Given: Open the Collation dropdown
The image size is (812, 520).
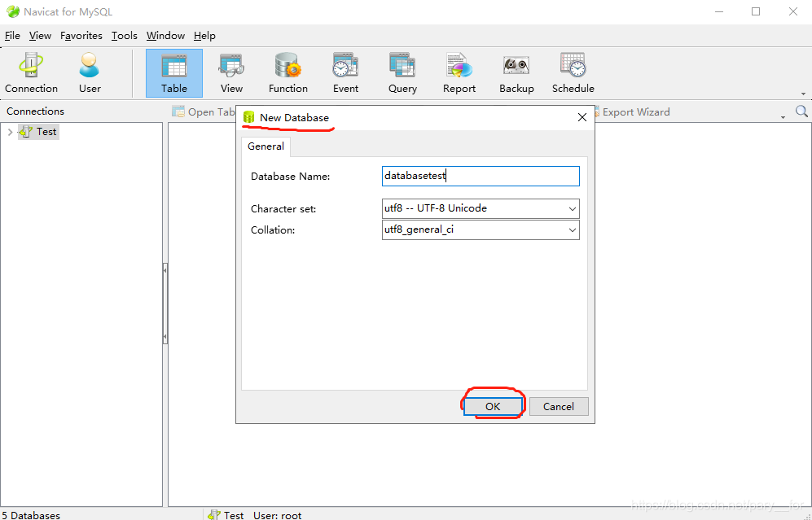Looking at the screenshot, I should 481,229.
